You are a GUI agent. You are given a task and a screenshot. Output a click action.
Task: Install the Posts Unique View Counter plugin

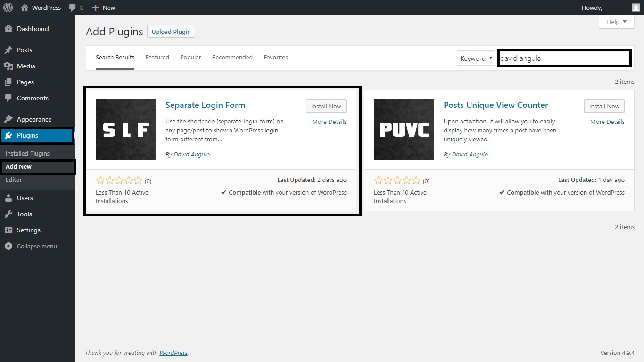coord(604,106)
